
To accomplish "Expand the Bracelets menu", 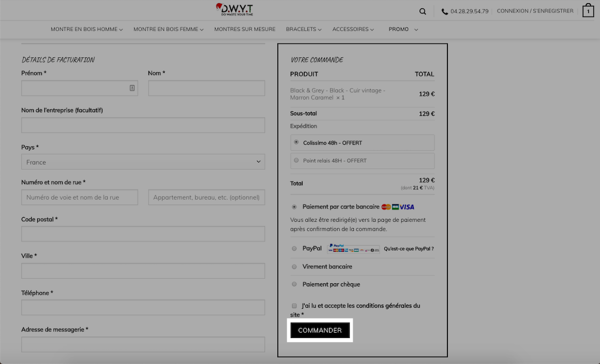I will [x=304, y=29].
